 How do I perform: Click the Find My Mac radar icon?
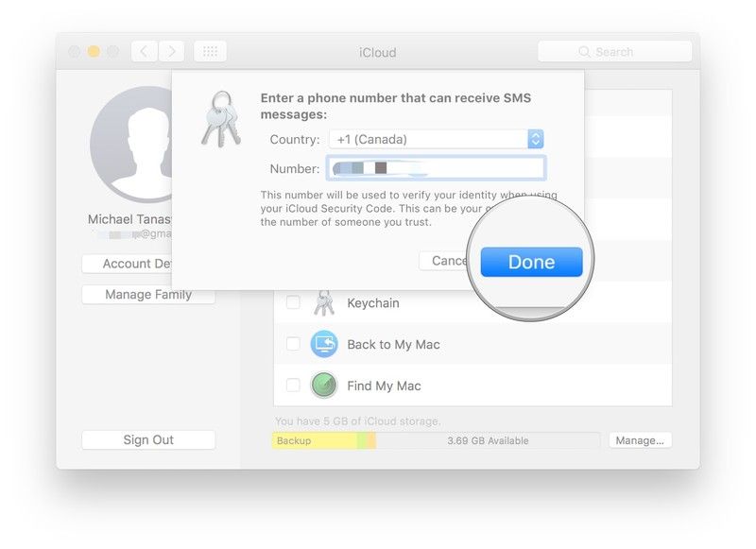click(324, 386)
